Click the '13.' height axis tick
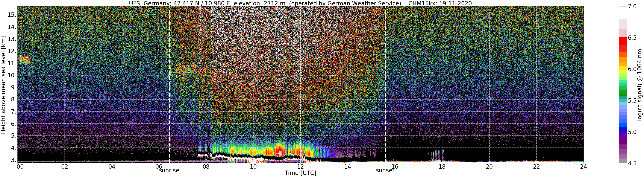The width and height of the screenshot is (644, 177). coord(12,39)
